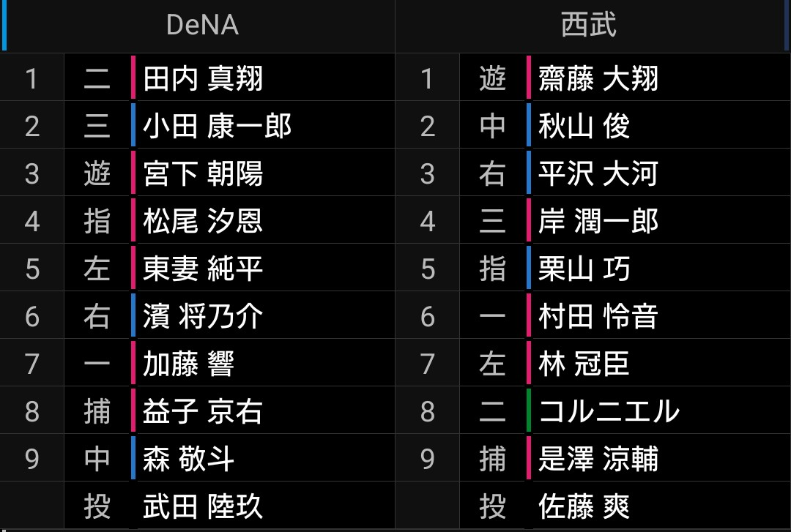The height and width of the screenshot is (532, 791).
Task: Select 平沢 大河 from the lineup
Action: click(x=598, y=173)
